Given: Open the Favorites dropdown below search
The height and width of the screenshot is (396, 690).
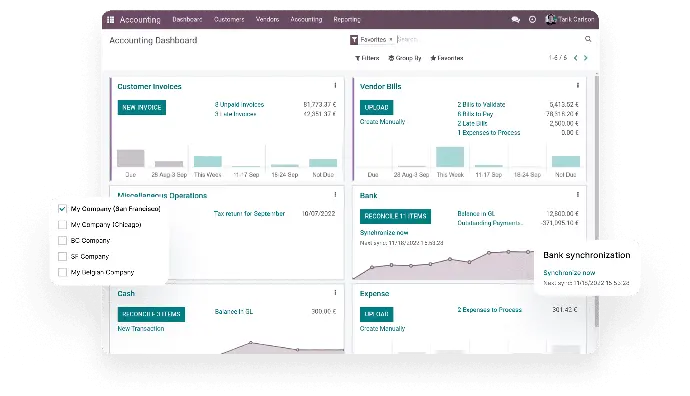Looking at the screenshot, I should (x=447, y=58).
